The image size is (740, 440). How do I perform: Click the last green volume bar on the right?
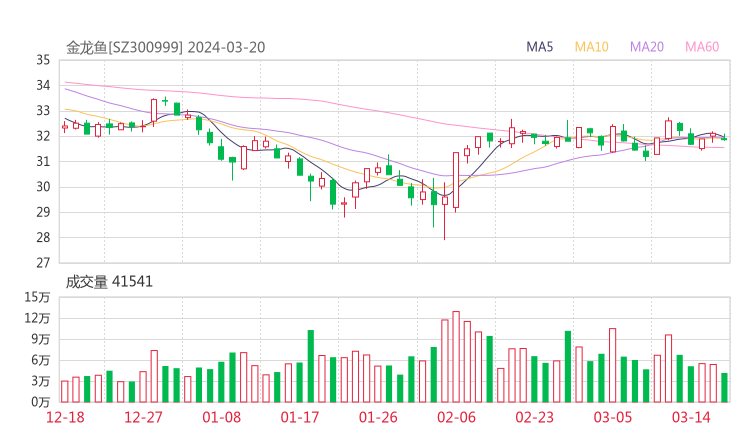click(724, 388)
